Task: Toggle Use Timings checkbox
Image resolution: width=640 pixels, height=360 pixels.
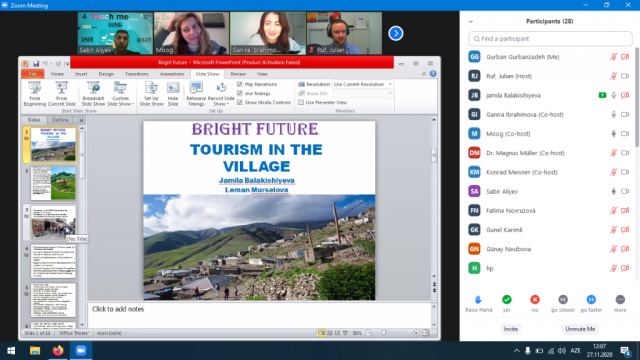Action: click(240, 93)
